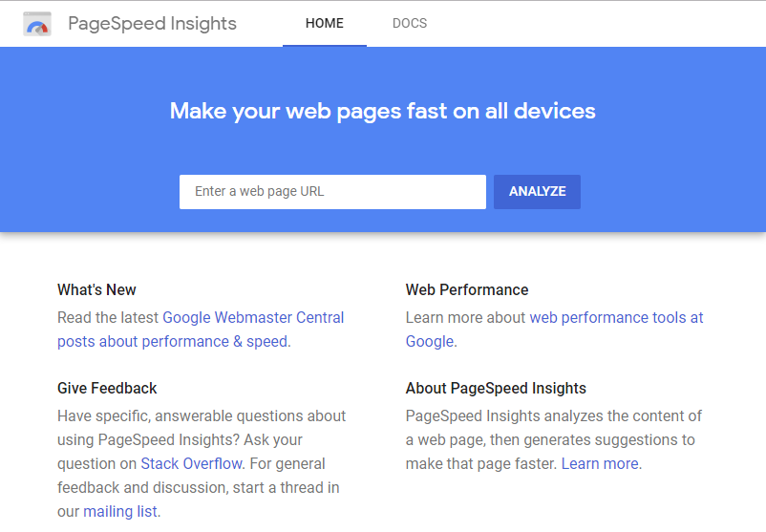The width and height of the screenshot is (766, 532).
Task: Visit the mailing list link
Action: [x=120, y=512]
